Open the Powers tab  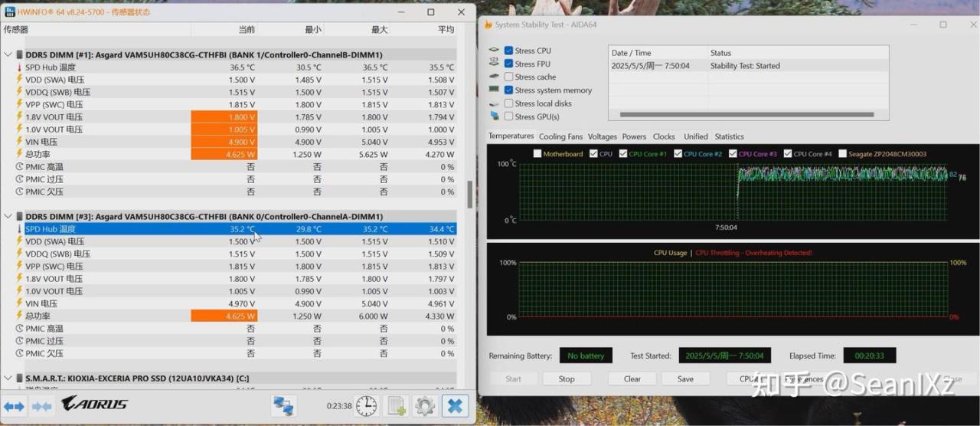634,136
